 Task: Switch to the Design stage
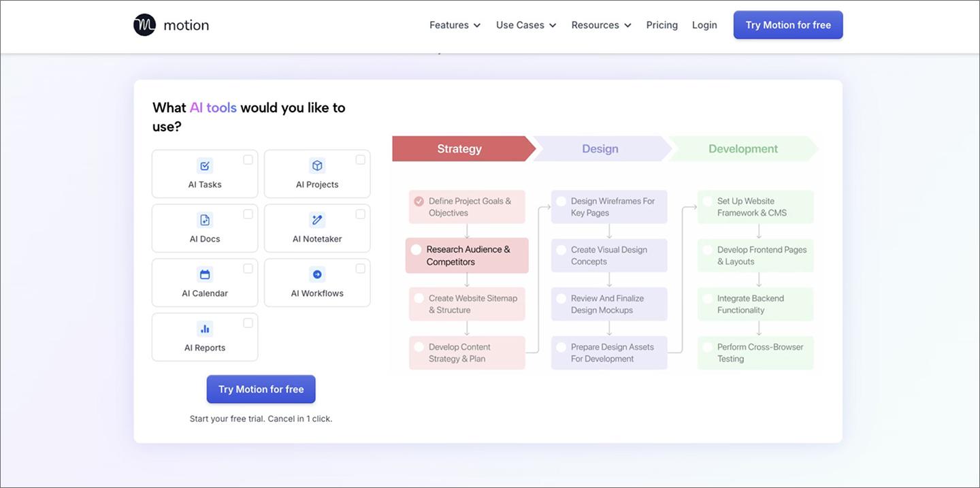pos(600,148)
